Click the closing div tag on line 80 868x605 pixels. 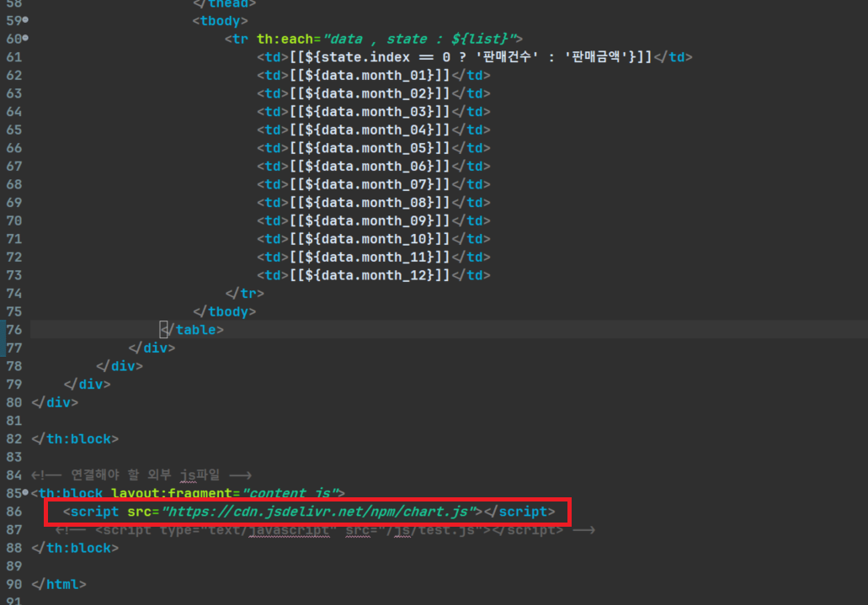[55, 402]
